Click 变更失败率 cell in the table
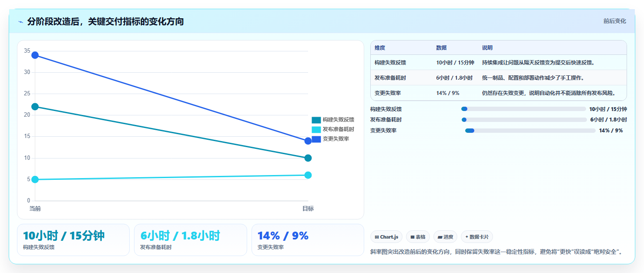The image size is (644, 273). 388,93
